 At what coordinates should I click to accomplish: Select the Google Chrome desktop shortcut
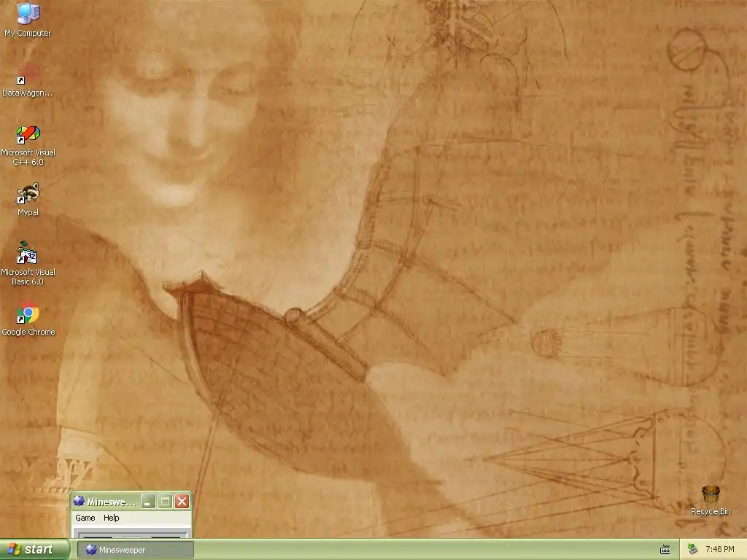click(28, 319)
